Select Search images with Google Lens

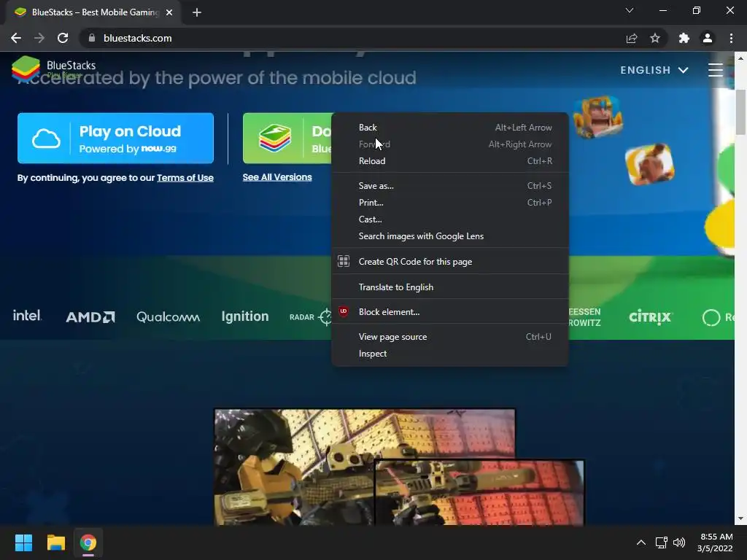[x=449, y=236]
